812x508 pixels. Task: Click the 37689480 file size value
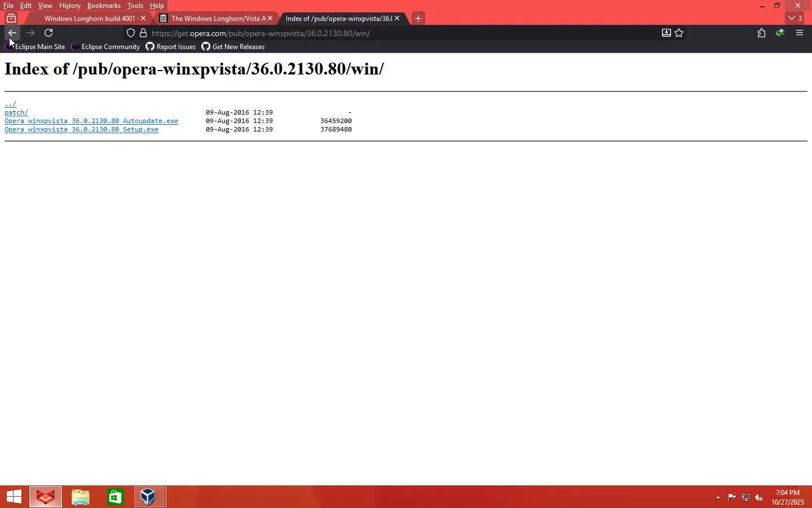(x=336, y=129)
